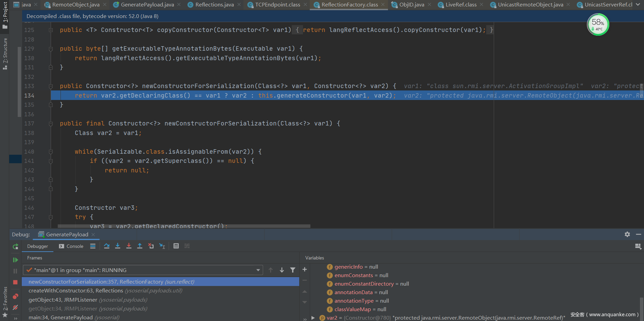
Task: Click the editor horizontal scrollbar
Action: pyautogui.click(x=184, y=226)
